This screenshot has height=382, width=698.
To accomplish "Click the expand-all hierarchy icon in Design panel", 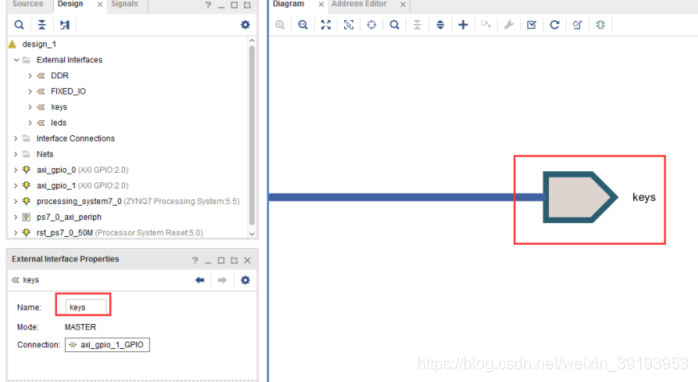I will (x=65, y=25).
